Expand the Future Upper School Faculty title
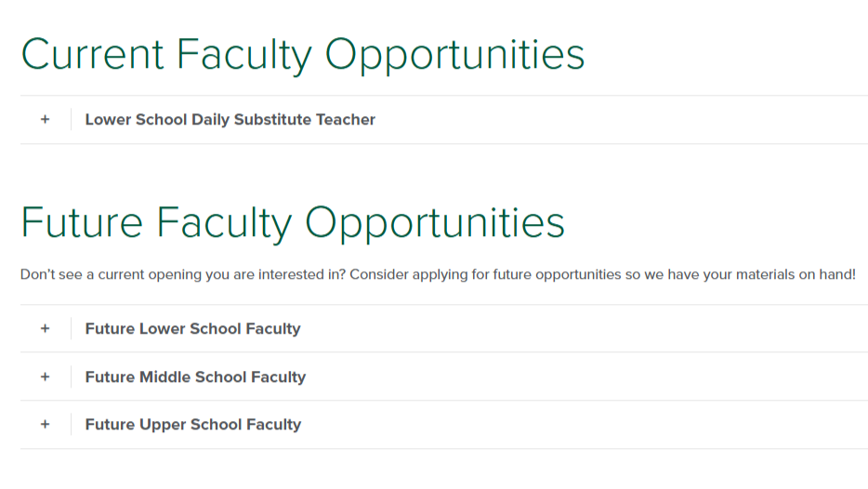The height and width of the screenshot is (489, 868). coord(192,425)
